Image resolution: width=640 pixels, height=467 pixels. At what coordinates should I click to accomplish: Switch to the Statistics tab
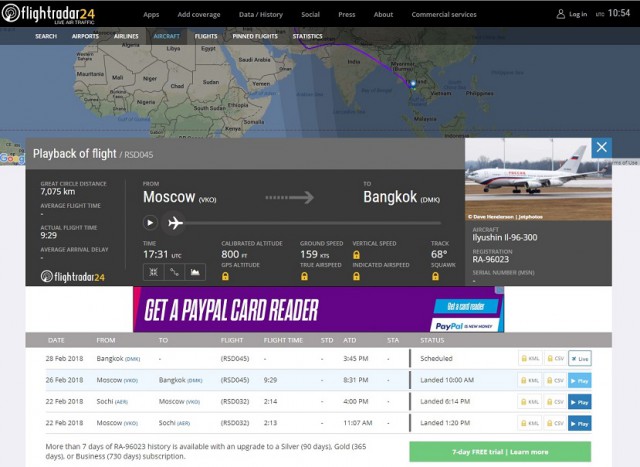(x=307, y=36)
